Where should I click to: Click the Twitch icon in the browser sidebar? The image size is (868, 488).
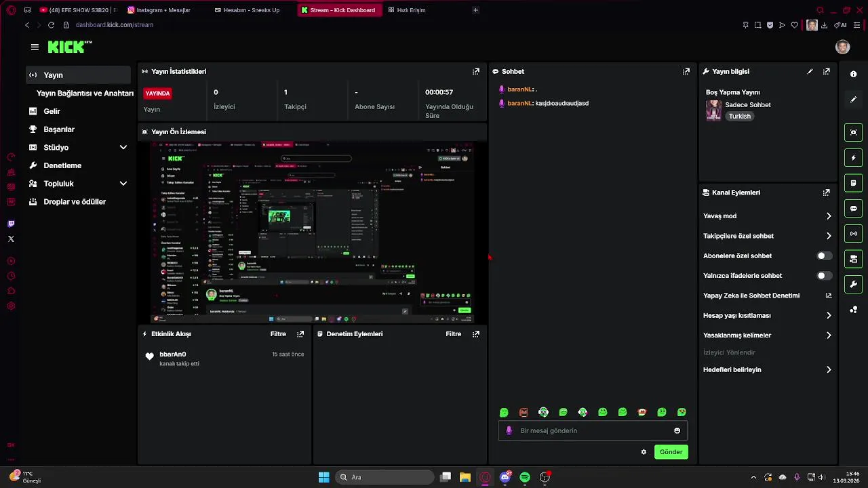11,224
